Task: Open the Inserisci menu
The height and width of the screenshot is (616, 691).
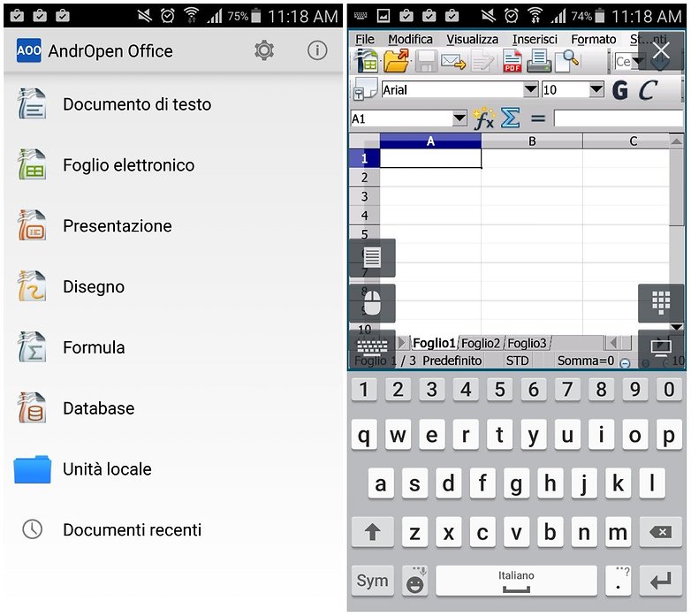Action: pyautogui.click(x=535, y=39)
